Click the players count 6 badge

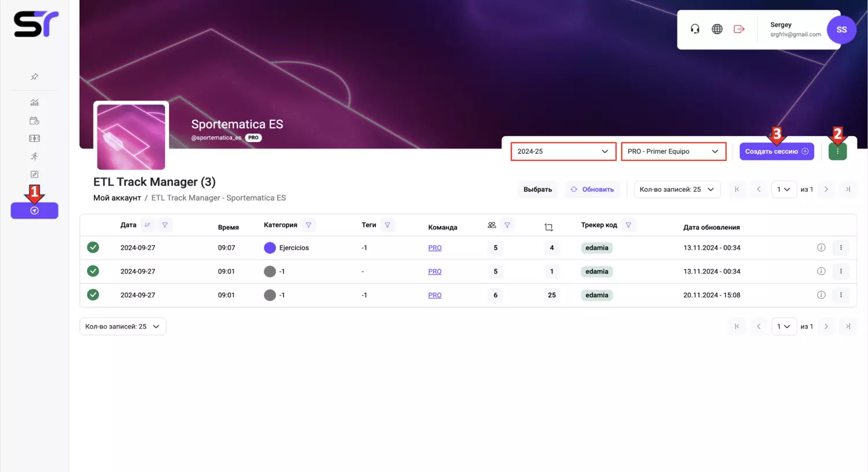(495, 295)
